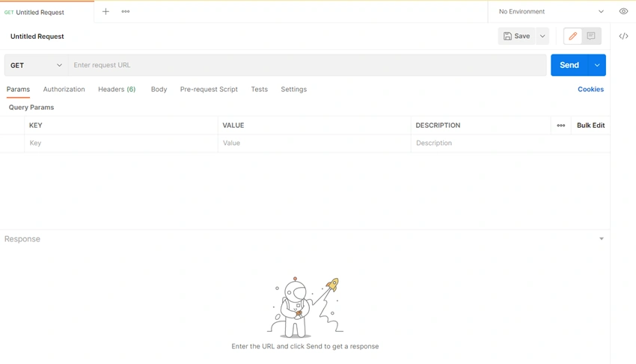Click the Value input cell
Viewport: 636px width, 364px height.
[314, 143]
